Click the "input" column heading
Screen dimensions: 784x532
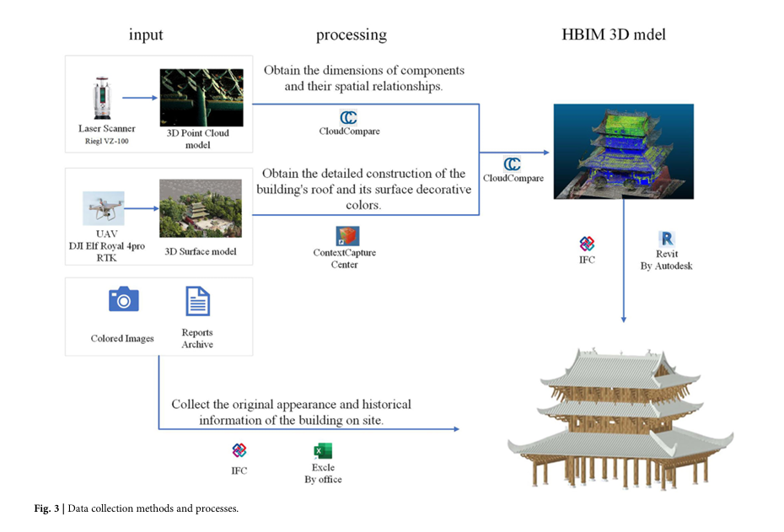tap(146, 35)
